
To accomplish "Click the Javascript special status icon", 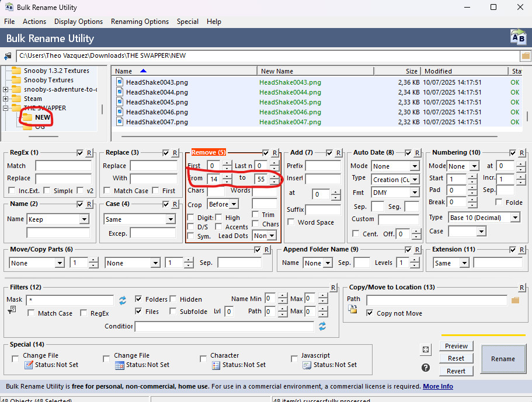I will click(x=307, y=365).
